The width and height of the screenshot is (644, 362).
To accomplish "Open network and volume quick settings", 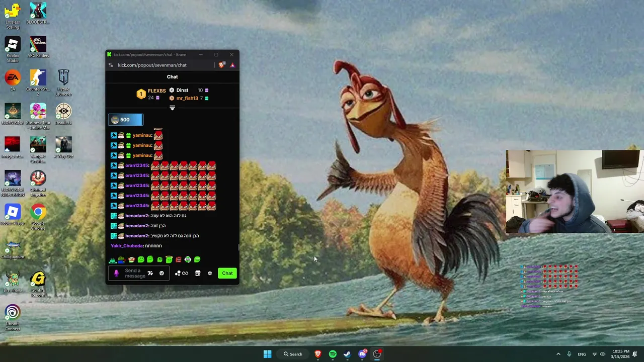I will [x=598, y=354].
